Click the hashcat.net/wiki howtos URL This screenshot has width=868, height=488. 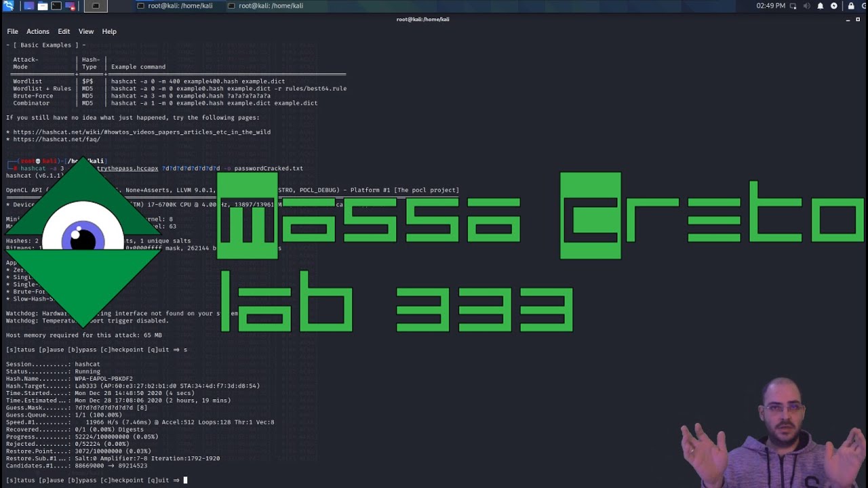click(142, 132)
